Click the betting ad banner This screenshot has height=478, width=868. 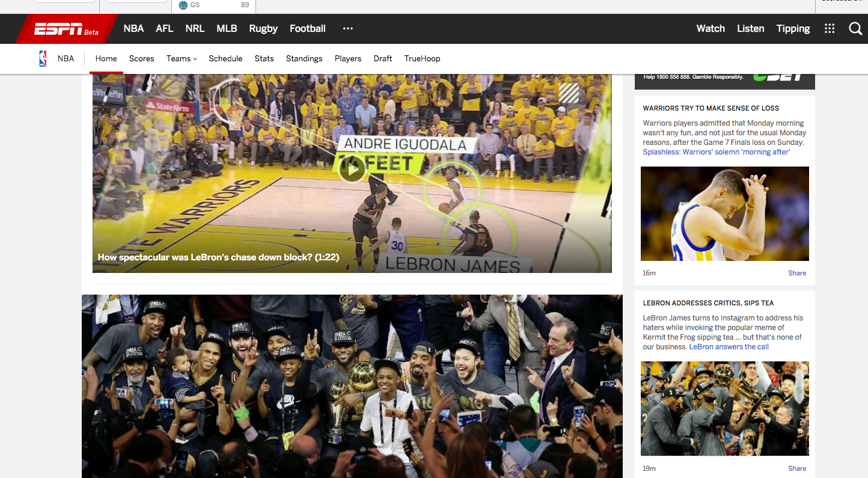725,81
